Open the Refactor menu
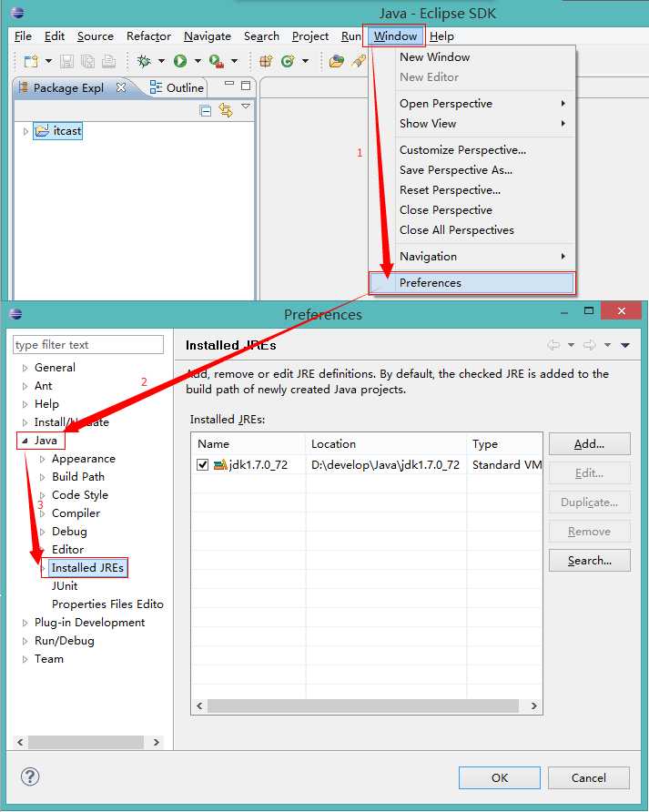This screenshot has width=649, height=812. tap(148, 36)
